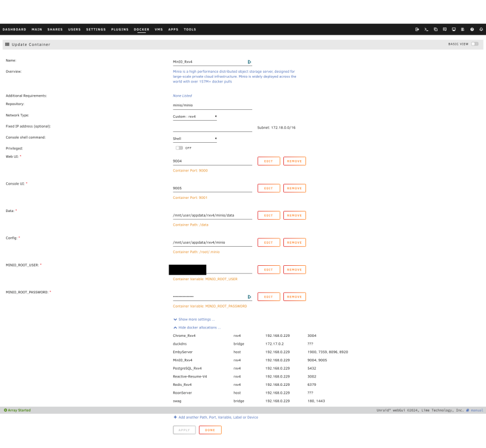Collapse Hide docker allocations
The image size is (486, 448).
197,327
